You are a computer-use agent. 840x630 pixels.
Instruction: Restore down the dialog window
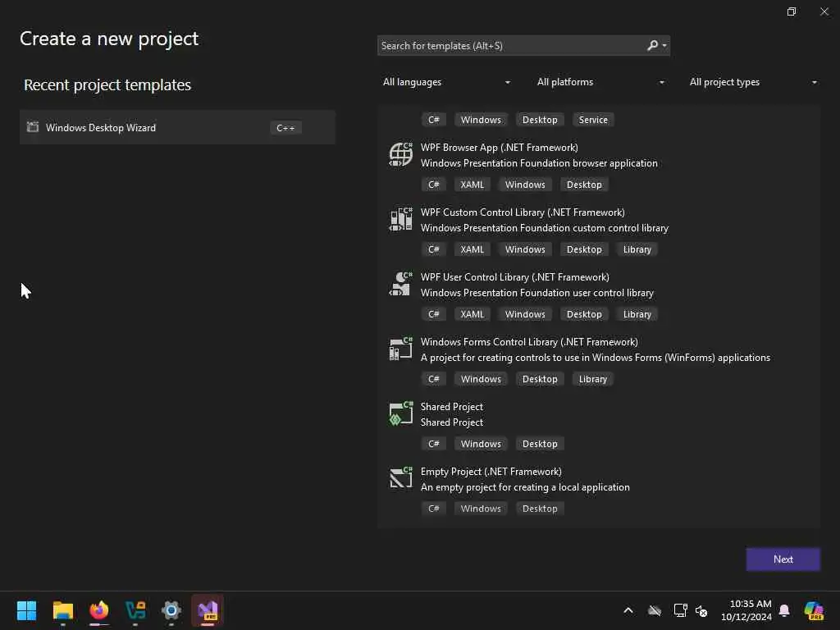pos(792,11)
